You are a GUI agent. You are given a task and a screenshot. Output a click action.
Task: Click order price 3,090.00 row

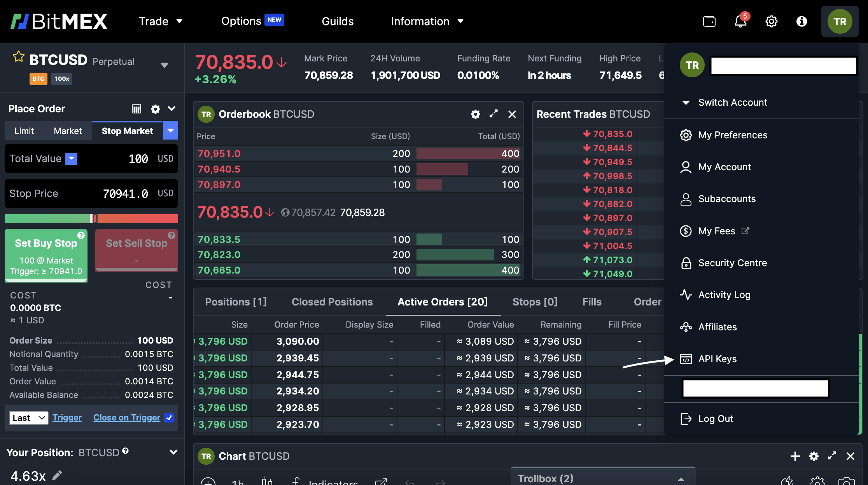(x=297, y=341)
